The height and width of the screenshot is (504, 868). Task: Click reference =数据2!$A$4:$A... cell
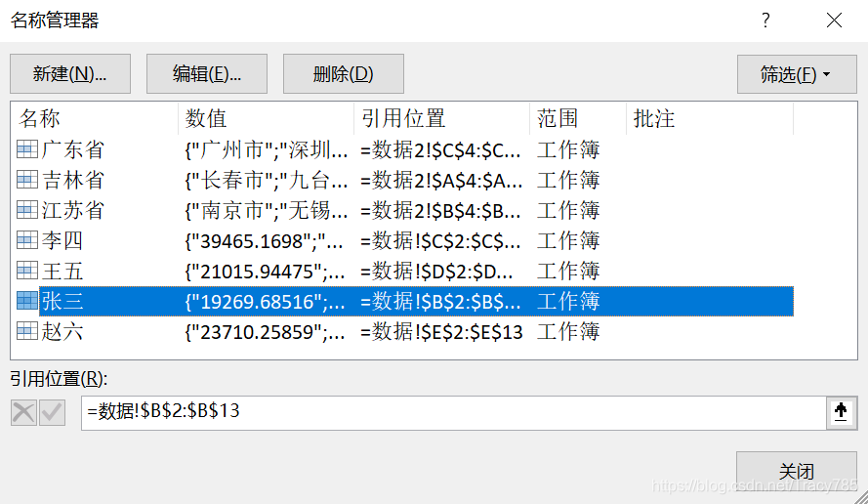pyautogui.click(x=441, y=181)
